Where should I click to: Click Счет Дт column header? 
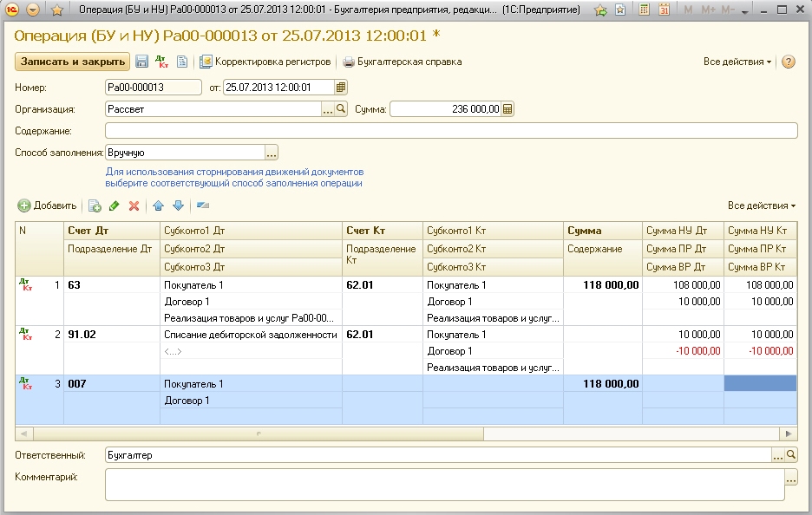[112, 231]
